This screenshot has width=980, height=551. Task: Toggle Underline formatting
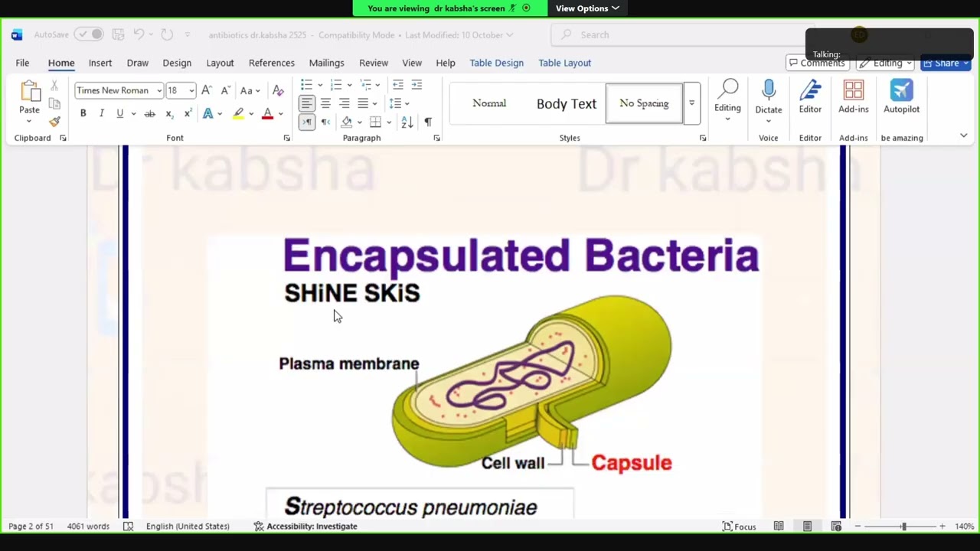119,113
